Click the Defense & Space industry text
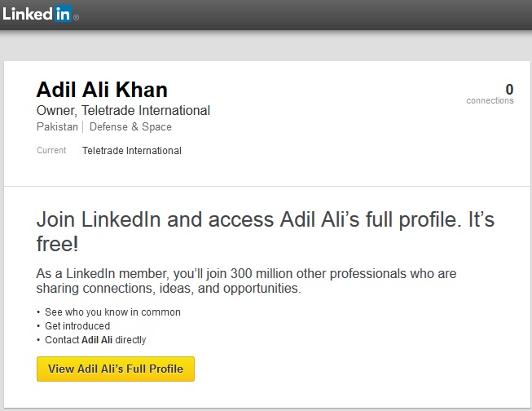The height and width of the screenshot is (411, 532). (130, 127)
